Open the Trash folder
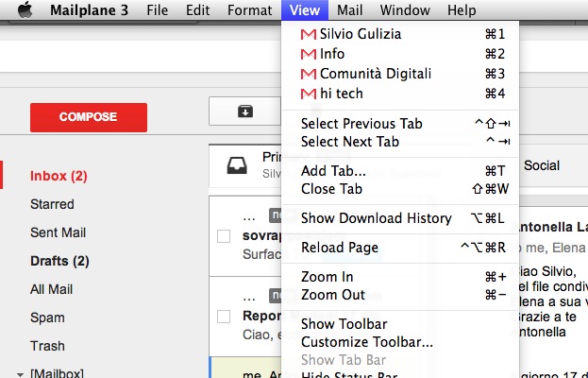588x378 pixels. (x=47, y=346)
